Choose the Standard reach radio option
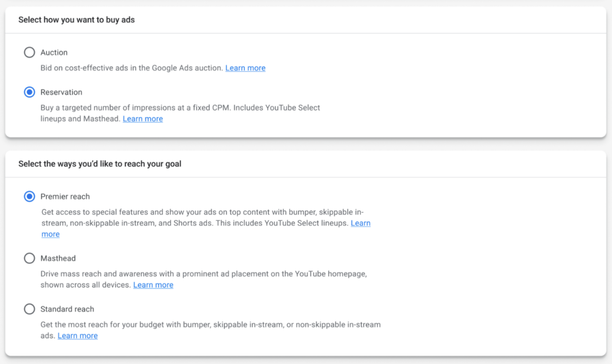The width and height of the screenshot is (612, 364). [29, 309]
